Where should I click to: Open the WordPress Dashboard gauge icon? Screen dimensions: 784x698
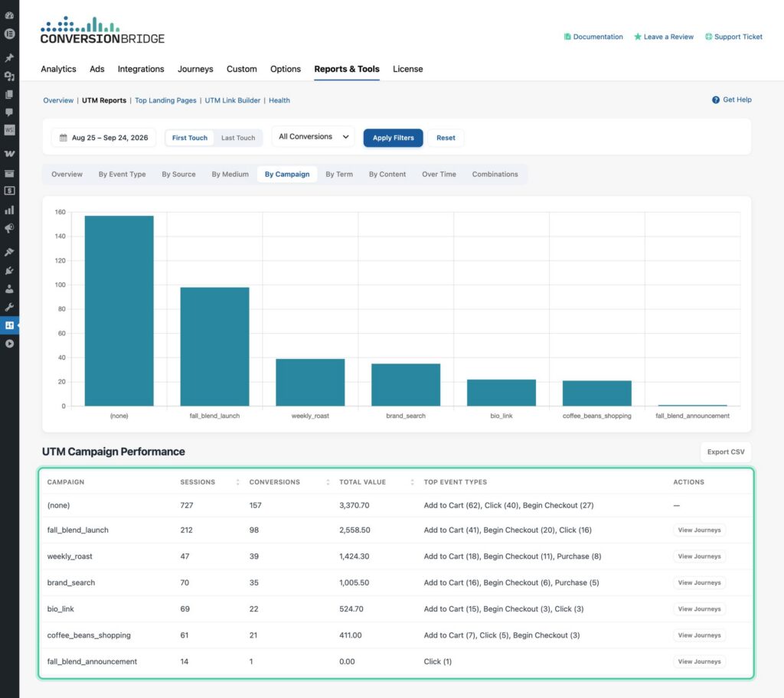9,15
